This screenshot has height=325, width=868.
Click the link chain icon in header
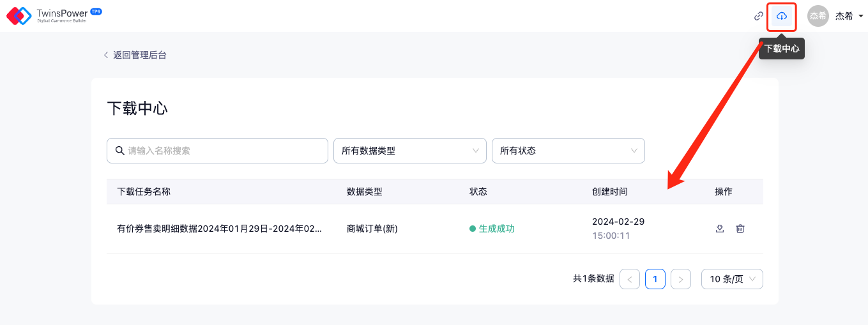pyautogui.click(x=759, y=16)
